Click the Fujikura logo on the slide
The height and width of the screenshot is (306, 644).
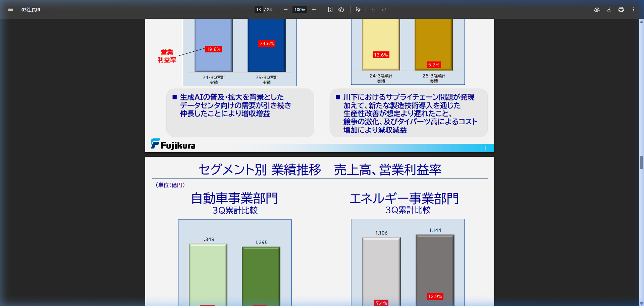tap(173, 144)
